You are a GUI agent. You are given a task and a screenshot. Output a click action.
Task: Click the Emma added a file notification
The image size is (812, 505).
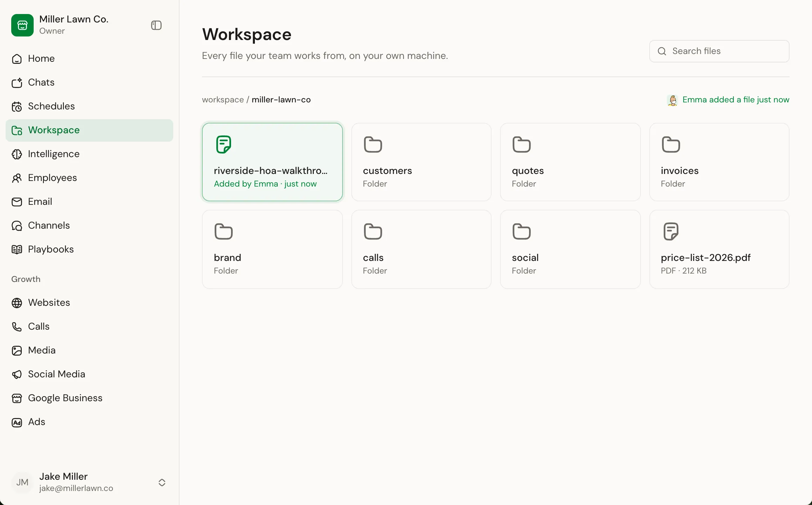point(736,100)
